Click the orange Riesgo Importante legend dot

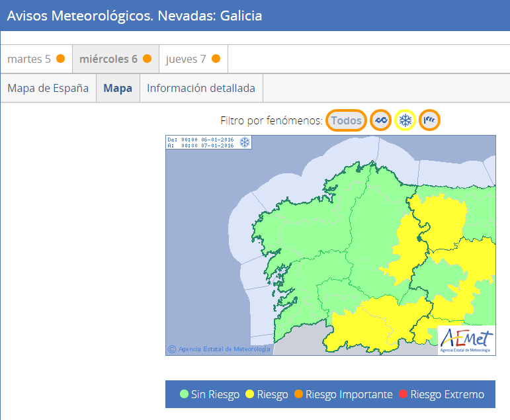click(298, 395)
